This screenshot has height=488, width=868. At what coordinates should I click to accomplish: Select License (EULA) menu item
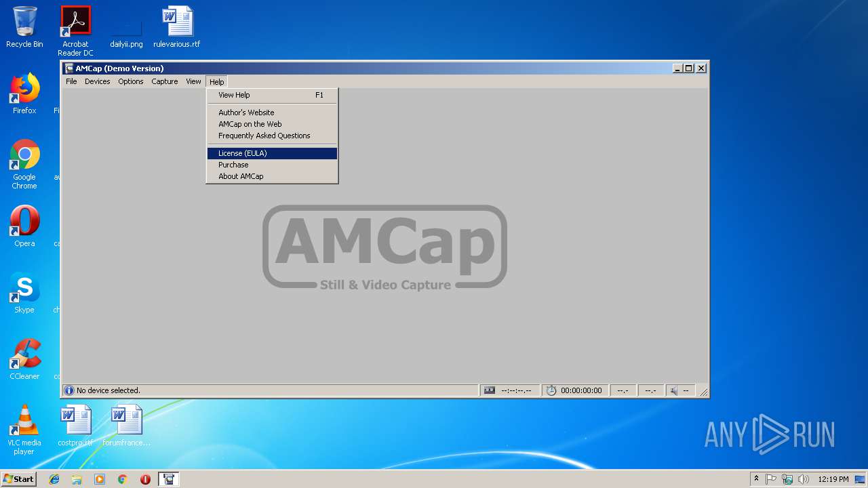click(272, 153)
